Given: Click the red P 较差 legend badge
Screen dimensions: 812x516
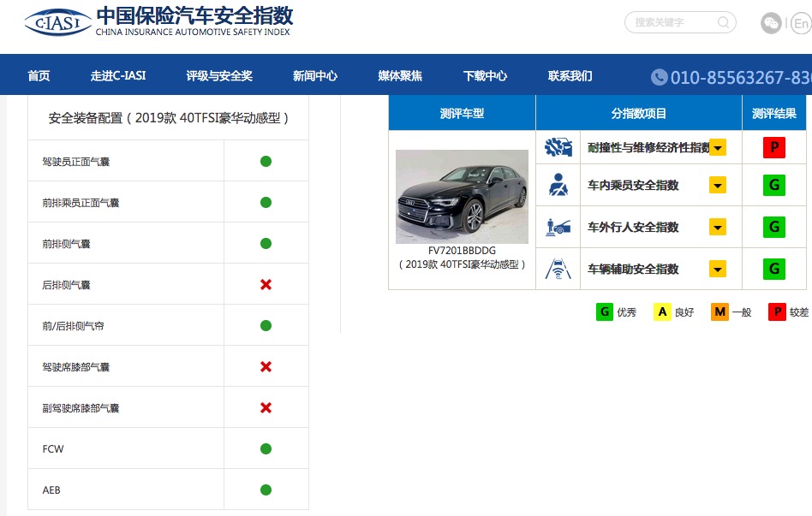Looking at the screenshot, I should 777,312.
